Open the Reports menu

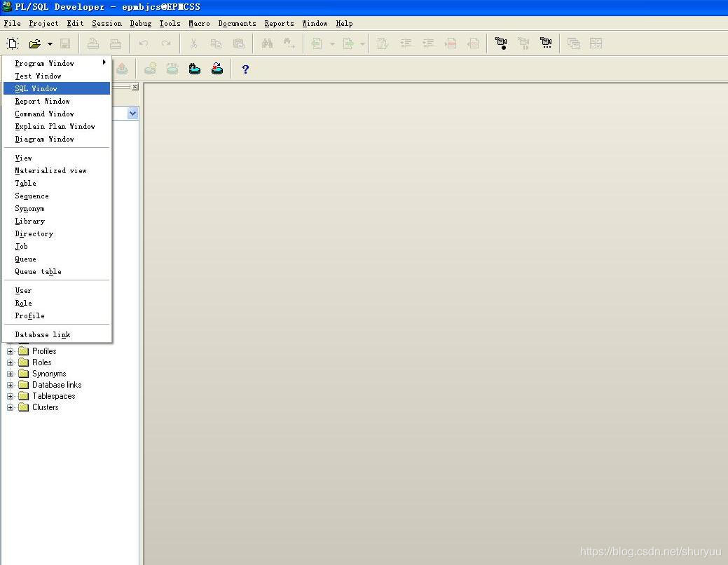(279, 23)
